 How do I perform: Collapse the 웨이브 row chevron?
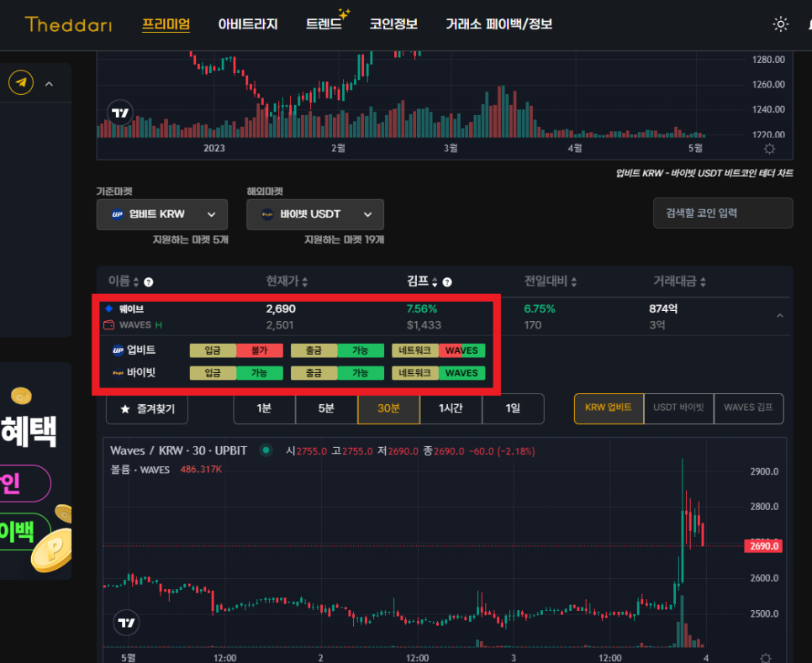(x=780, y=316)
